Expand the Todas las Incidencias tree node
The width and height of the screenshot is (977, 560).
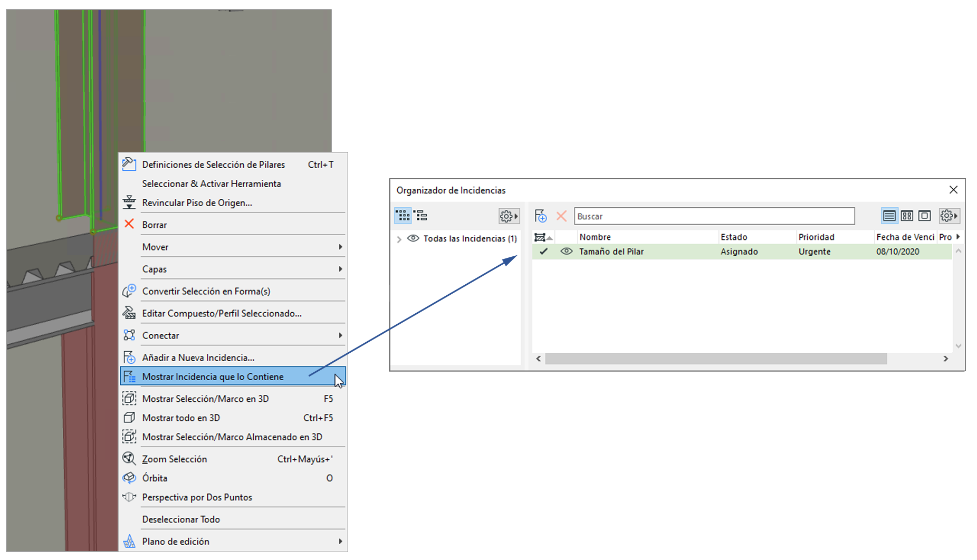(399, 239)
